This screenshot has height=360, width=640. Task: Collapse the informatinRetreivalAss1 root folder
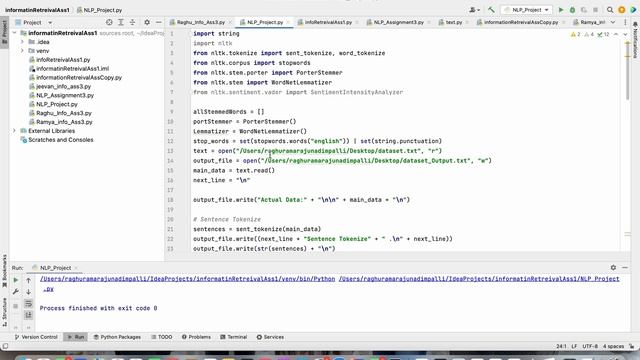point(14,33)
